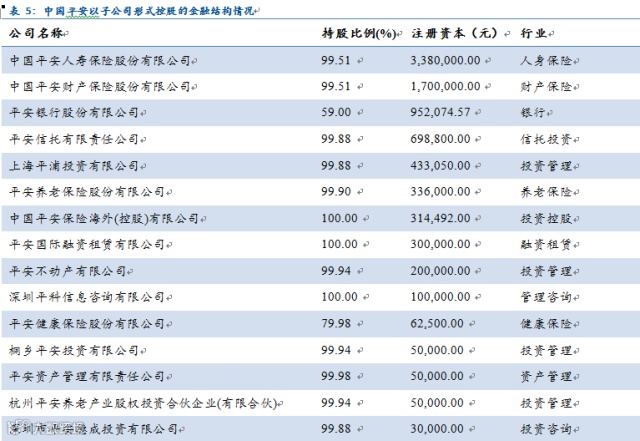
Task: Click 投资管理 in the 桐乡平安投资 row
Action: (x=546, y=350)
